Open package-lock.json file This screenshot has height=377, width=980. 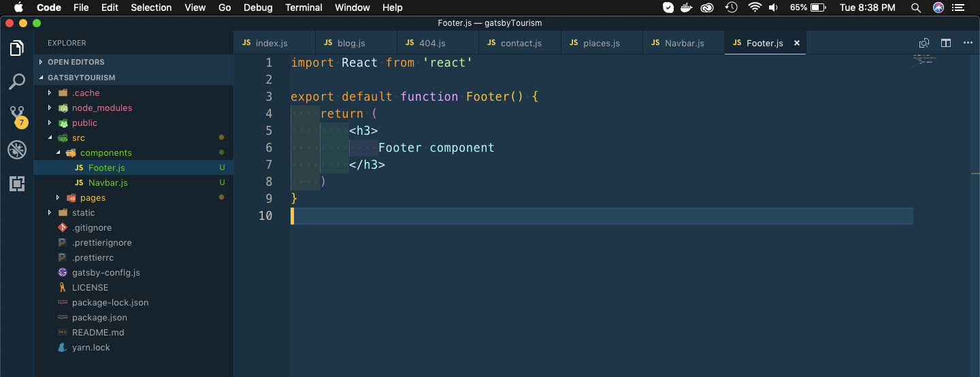[133, 302]
